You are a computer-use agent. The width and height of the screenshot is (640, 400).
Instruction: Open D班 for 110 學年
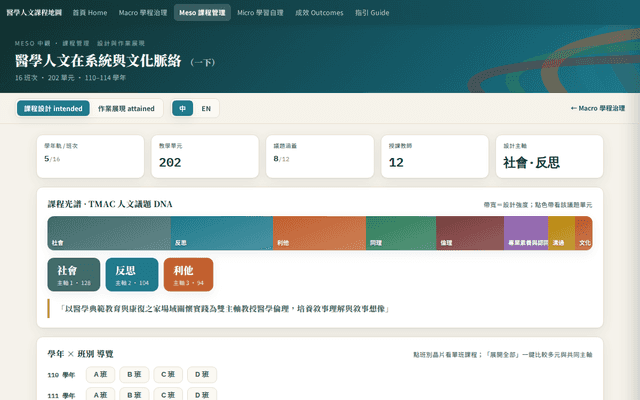202,374
